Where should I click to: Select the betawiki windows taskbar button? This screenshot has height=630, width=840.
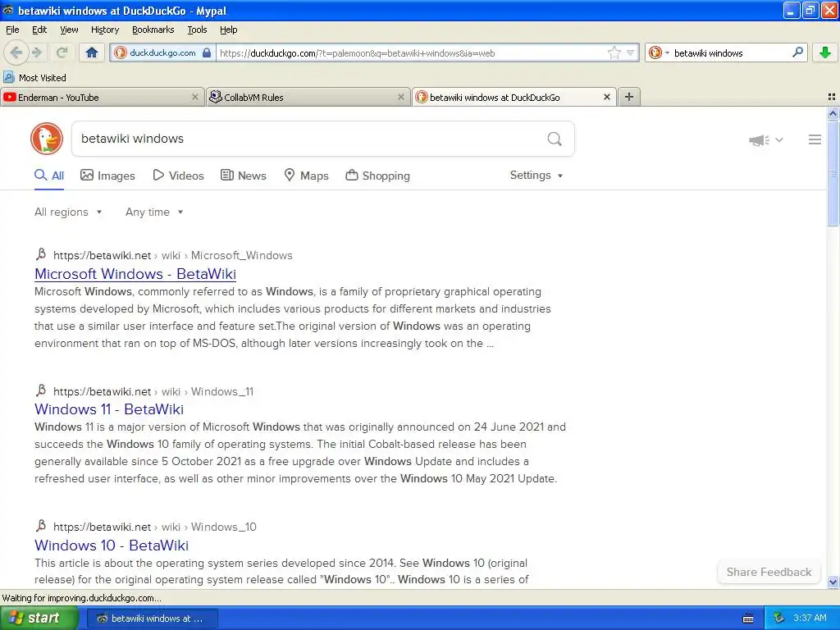(x=152, y=619)
